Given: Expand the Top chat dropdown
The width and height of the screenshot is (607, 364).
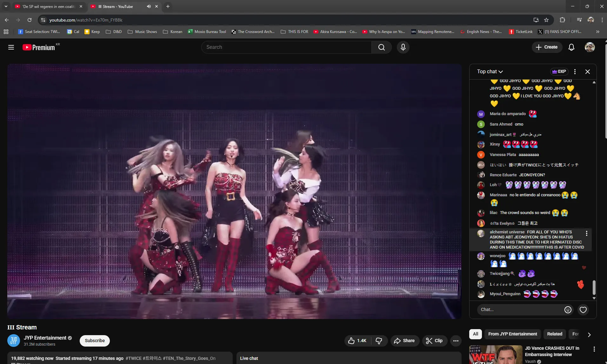Looking at the screenshot, I should (x=490, y=72).
